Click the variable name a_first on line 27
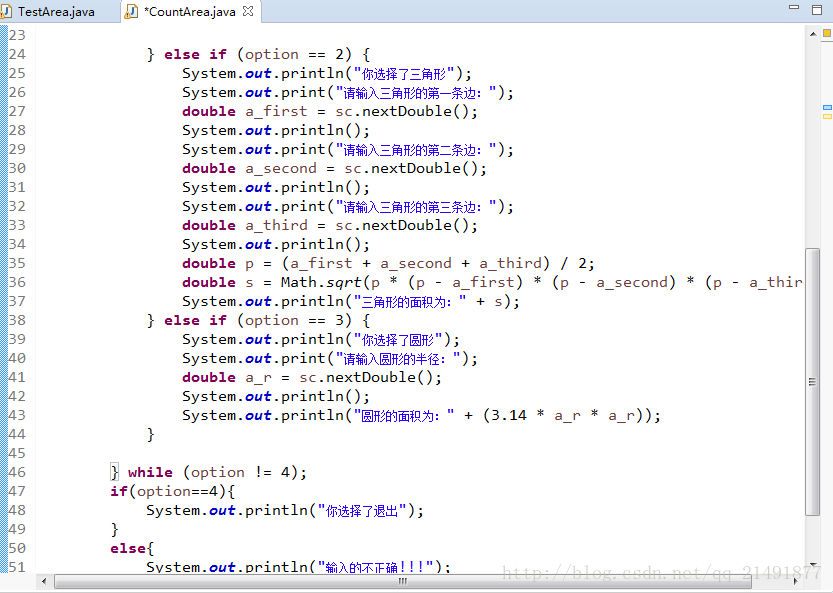833x593 pixels. (x=276, y=112)
